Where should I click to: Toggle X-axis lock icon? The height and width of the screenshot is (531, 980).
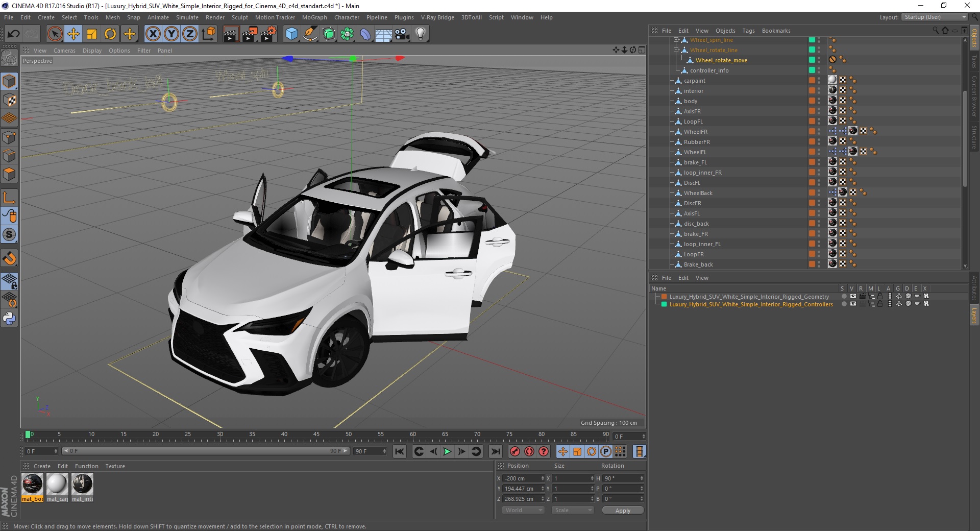(153, 34)
